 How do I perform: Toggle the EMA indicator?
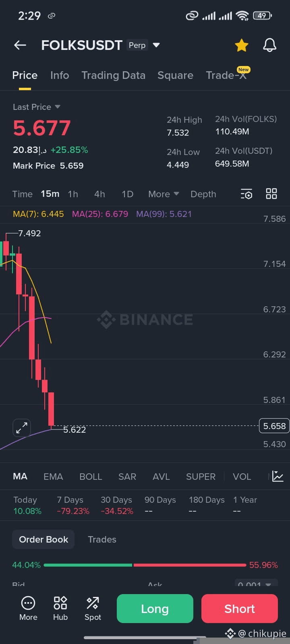53,477
